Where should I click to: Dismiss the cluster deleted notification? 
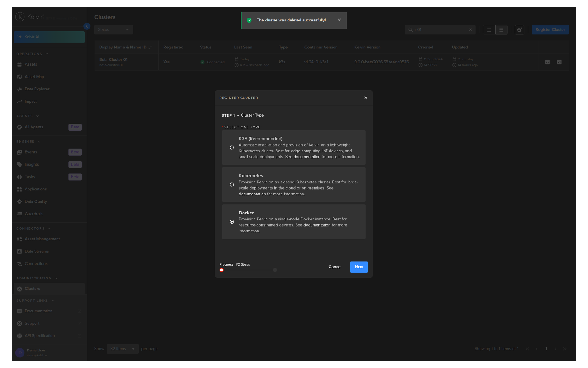tap(339, 20)
